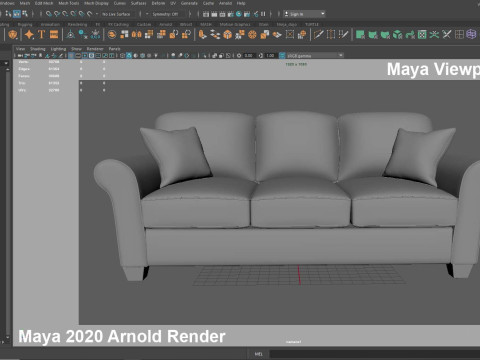480x360 pixels.
Task: Click the orange Type 'T' shelf tool
Action: click(x=41, y=34)
